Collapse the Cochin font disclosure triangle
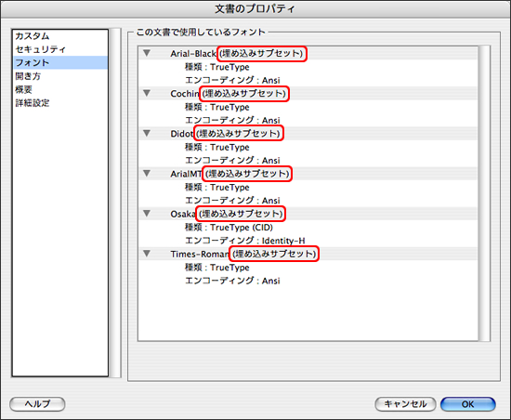The width and height of the screenshot is (511, 420). [147, 93]
